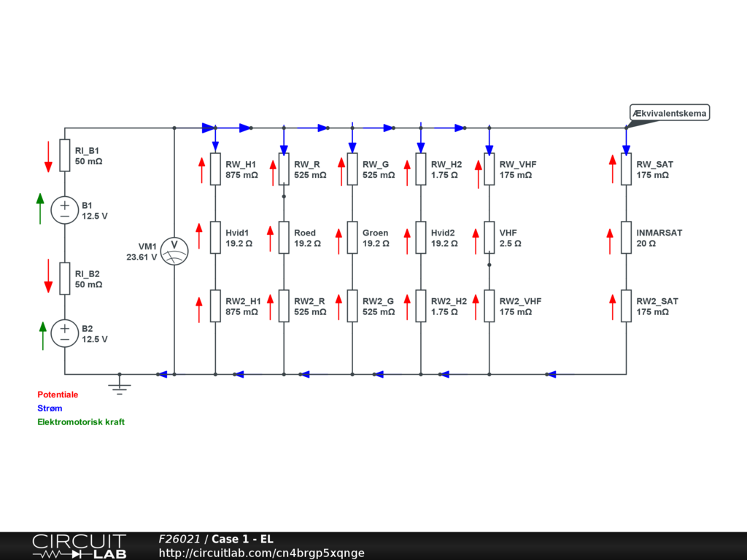Click the VM1 voltmeter symbol
Image resolution: width=747 pixels, height=560 pixels.
click(174, 252)
